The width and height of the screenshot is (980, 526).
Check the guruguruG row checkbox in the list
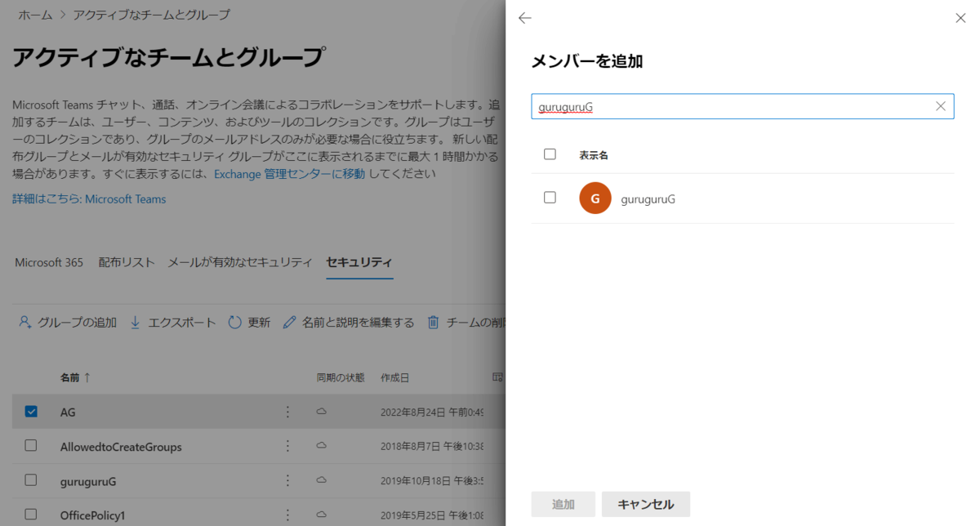[x=31, y=480]
